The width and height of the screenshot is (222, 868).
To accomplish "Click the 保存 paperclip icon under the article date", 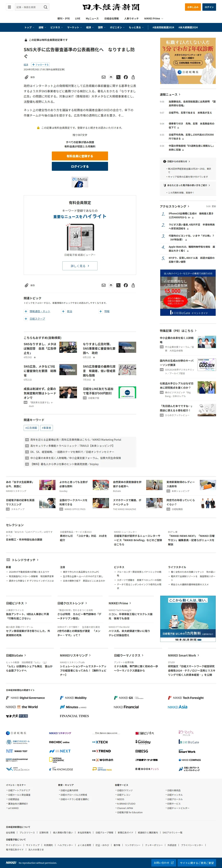I will 26,77.
